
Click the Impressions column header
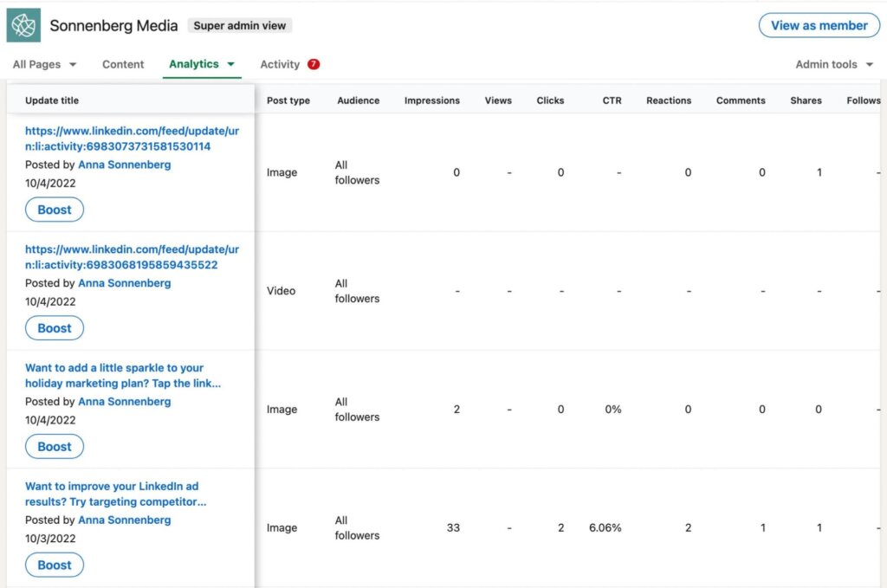[431, 100]
